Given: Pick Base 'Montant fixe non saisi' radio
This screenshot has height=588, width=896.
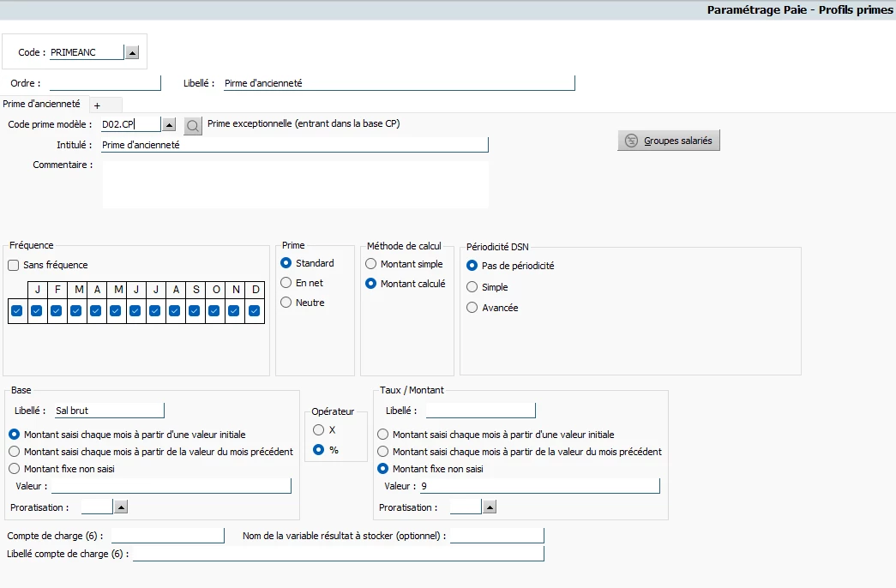Looking at the screenshot, I should tap(15, 469).
